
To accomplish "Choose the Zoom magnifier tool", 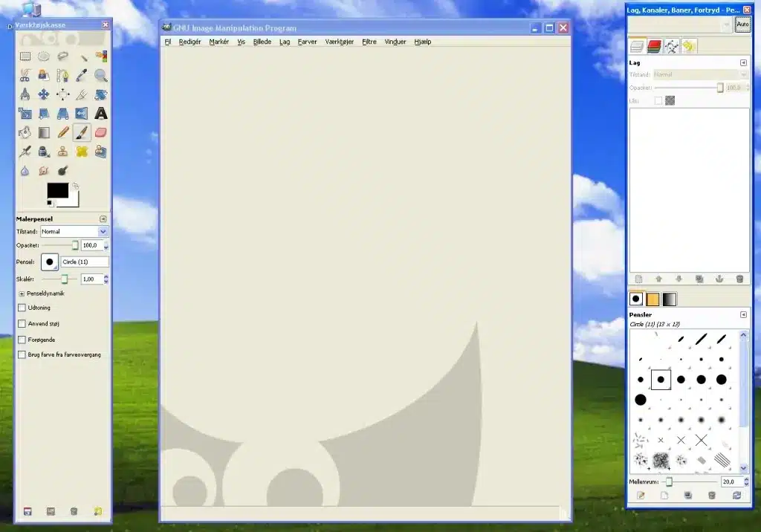I will coord(100,75).
